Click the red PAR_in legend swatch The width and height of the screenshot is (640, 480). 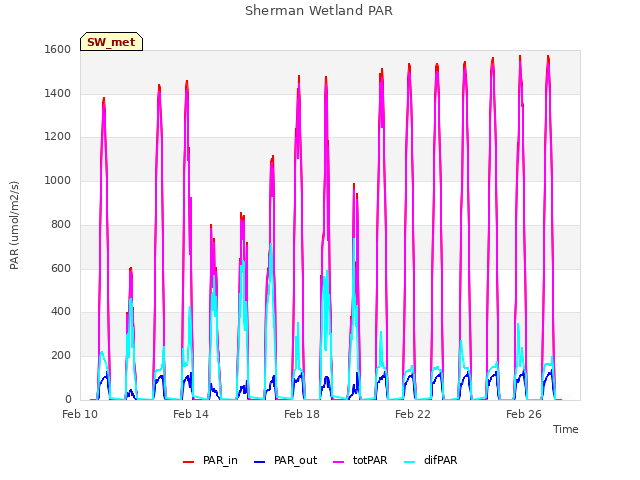189,462
